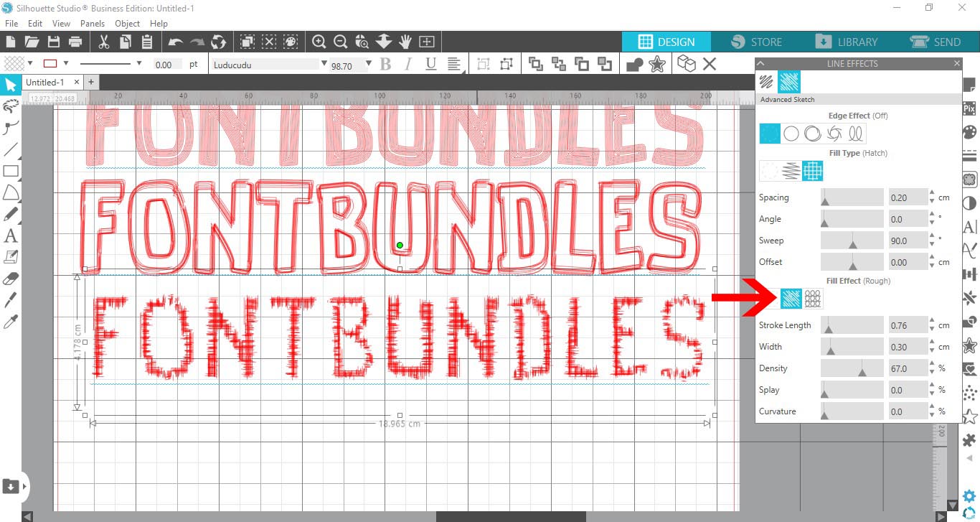This screenshot has height=522, width=980.
Task: Click the Save disk icon
Action: [53, 42]
